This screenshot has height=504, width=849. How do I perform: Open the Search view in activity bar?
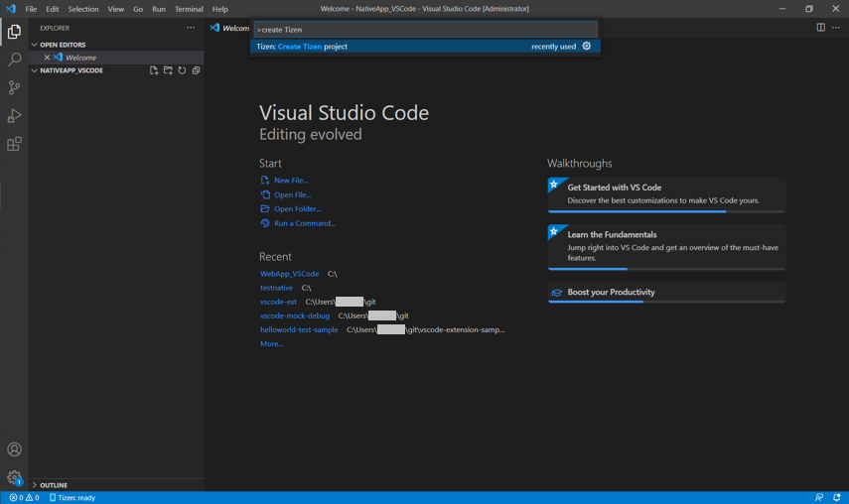click(x=14, y=61)
